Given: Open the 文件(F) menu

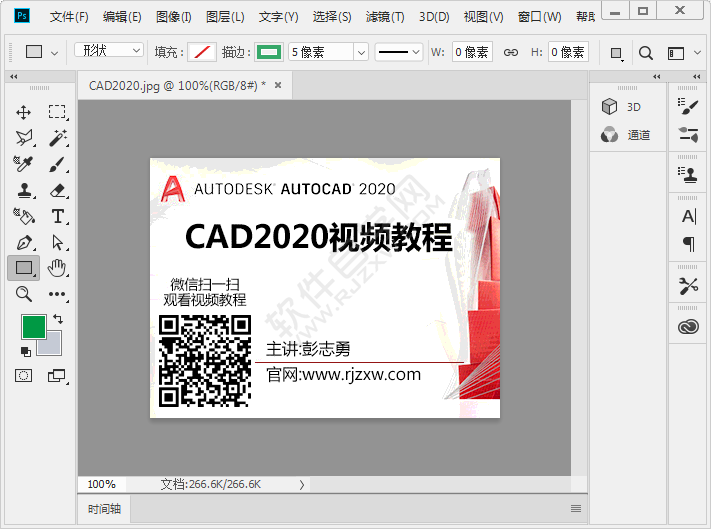Looking at the screenshot, I should (x=69, y=17).
